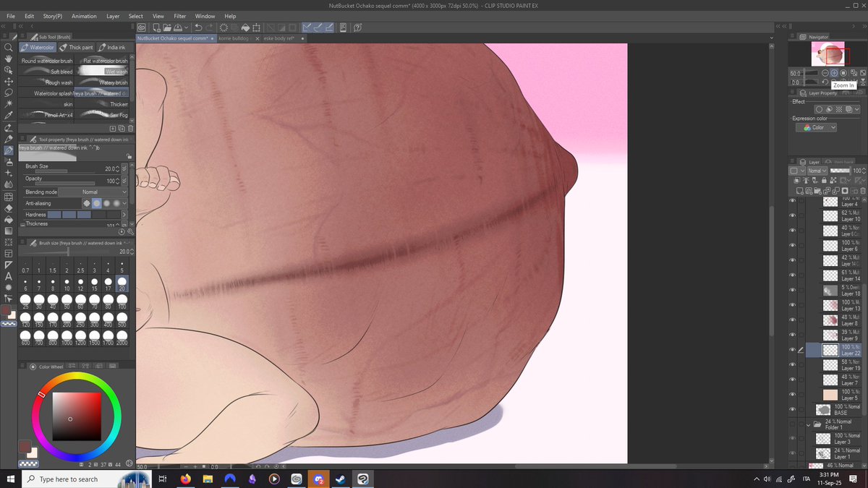This screenshot has height=488, width=868.
Task: Toggle visibility of the BASE layer
Action: tap(792, 408)
